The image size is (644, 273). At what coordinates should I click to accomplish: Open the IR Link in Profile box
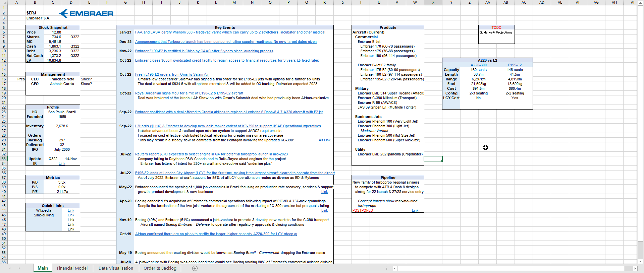(62, 164)
